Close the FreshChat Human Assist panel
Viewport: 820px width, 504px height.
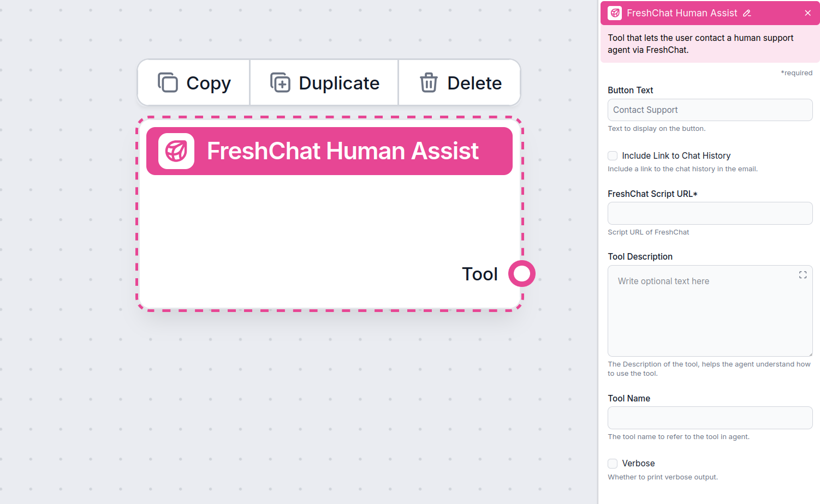(x=807, y=13)
